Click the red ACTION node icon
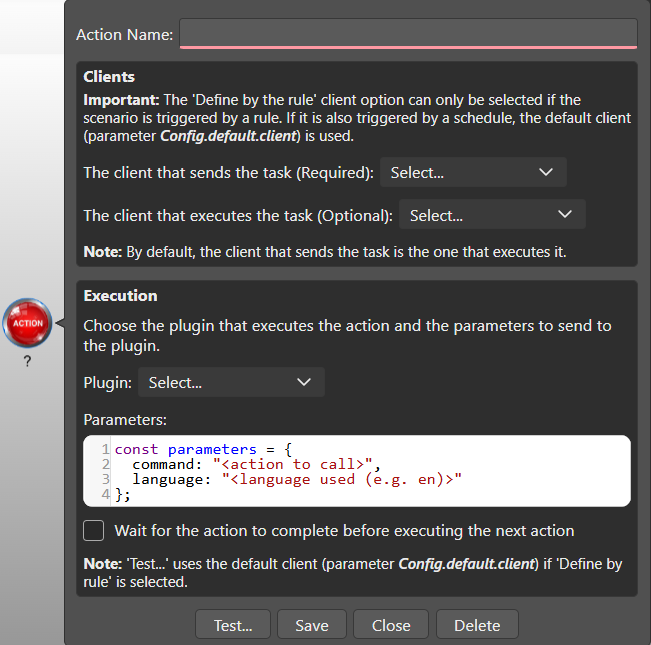 27,323
